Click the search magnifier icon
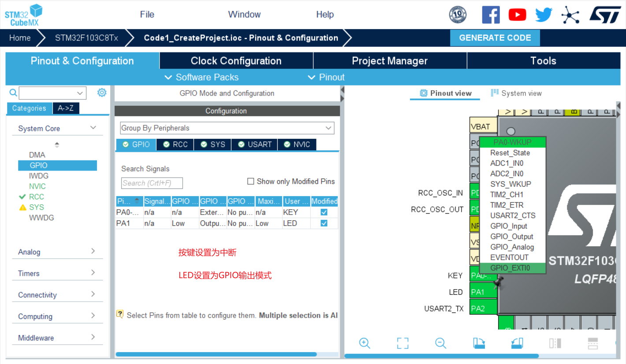The image size is (626, 364). click(13, 93)
